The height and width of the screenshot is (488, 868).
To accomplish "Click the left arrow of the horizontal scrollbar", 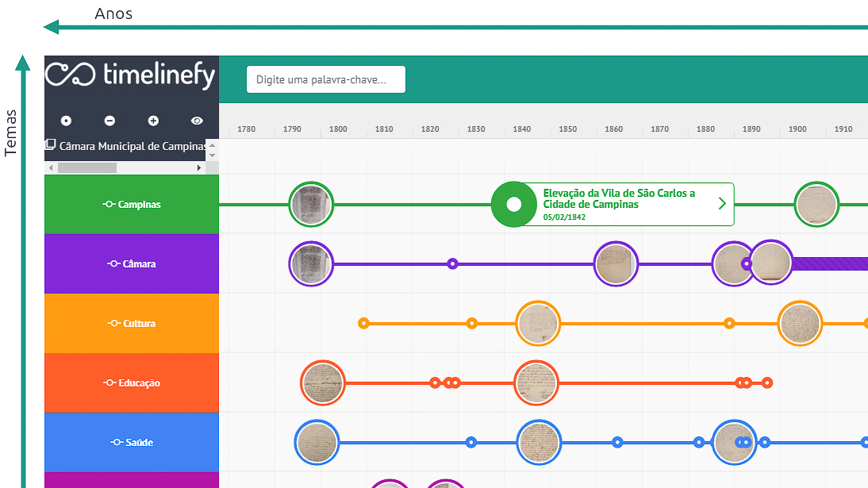I will click(51, 168).
